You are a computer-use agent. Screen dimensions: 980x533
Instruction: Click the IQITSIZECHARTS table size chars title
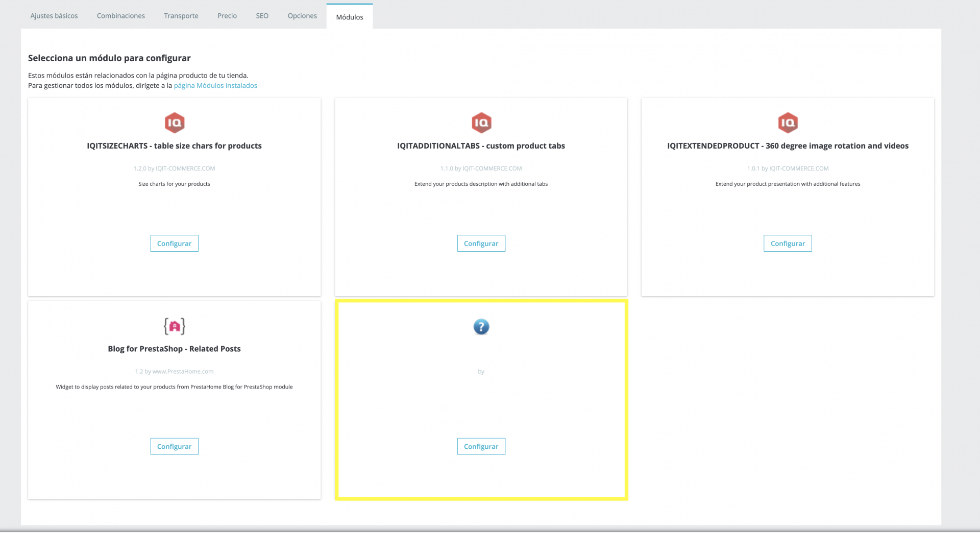[x=175, y=146]
